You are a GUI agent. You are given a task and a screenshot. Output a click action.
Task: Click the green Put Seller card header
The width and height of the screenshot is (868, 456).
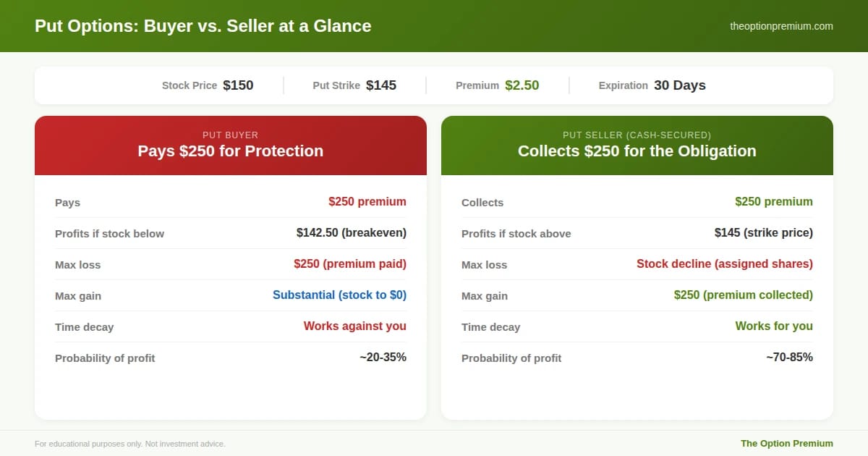[637, 145]
